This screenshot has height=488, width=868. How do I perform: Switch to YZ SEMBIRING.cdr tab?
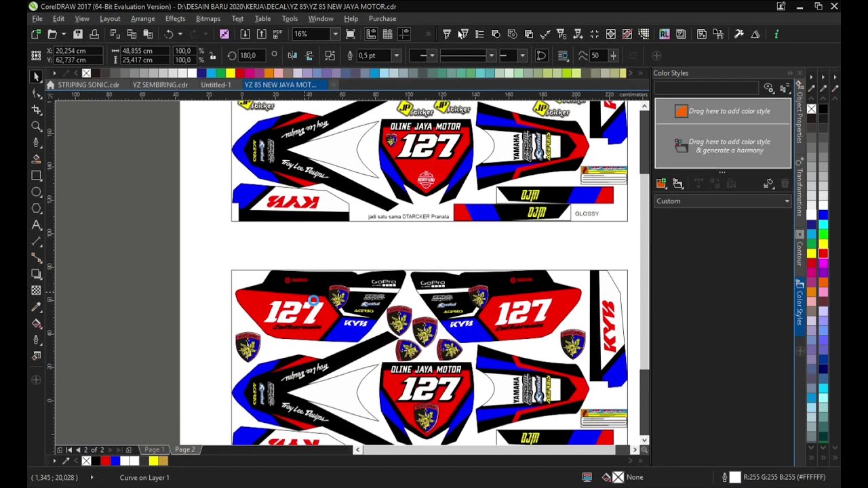coord(160,85)
